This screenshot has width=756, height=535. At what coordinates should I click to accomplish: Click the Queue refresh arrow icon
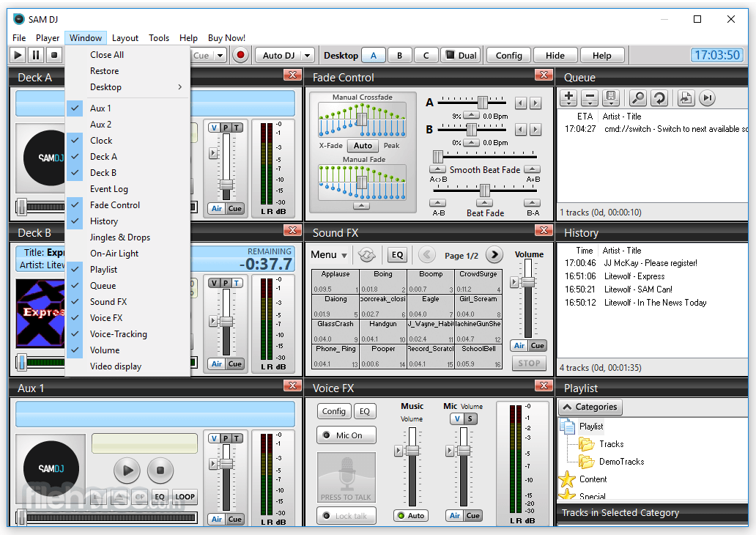pos(659,98)
